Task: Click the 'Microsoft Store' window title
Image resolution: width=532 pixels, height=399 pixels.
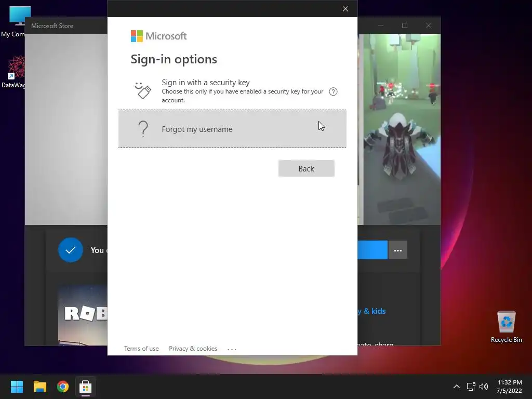Action: pyautogui.click(x=52, y=26)
